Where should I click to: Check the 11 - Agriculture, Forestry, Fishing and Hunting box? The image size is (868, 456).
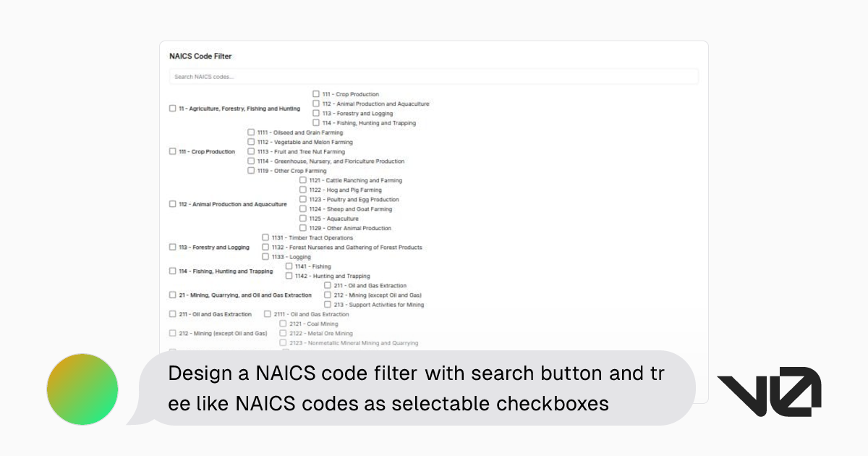point(173,109)
